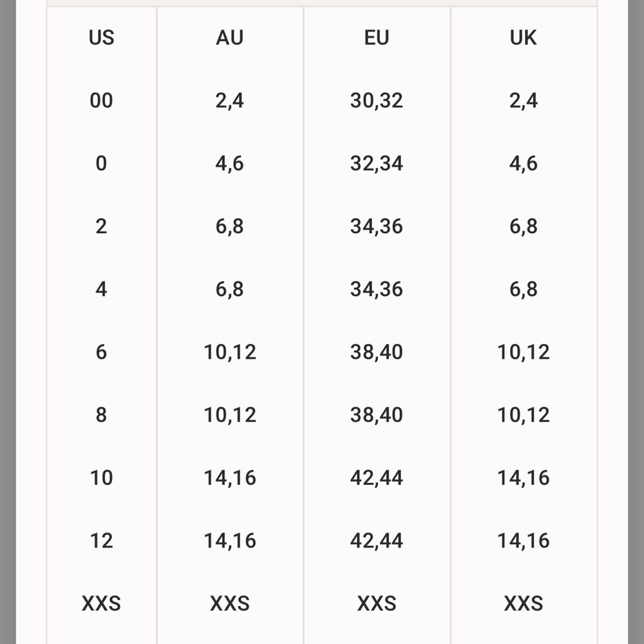Screen dimensions: 644x644
Task: Select the UK column header
Action: pos(523,38)
